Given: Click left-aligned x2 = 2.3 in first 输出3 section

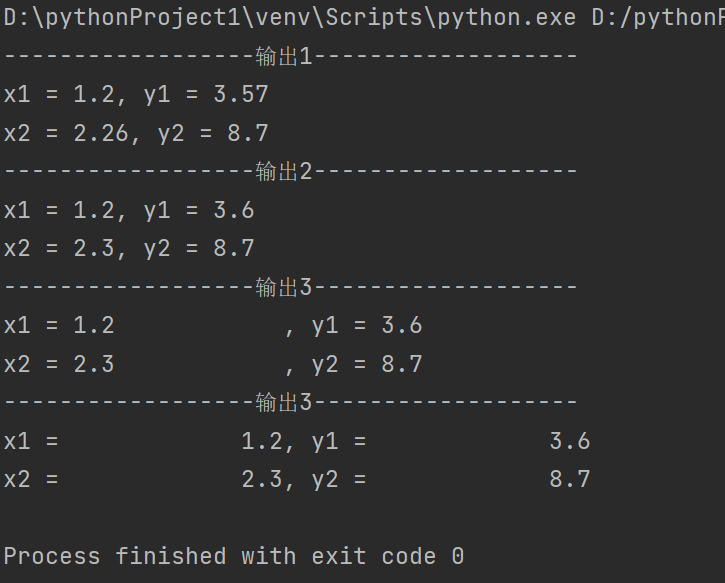Looking at the screenshot, I should coord(59,364).
